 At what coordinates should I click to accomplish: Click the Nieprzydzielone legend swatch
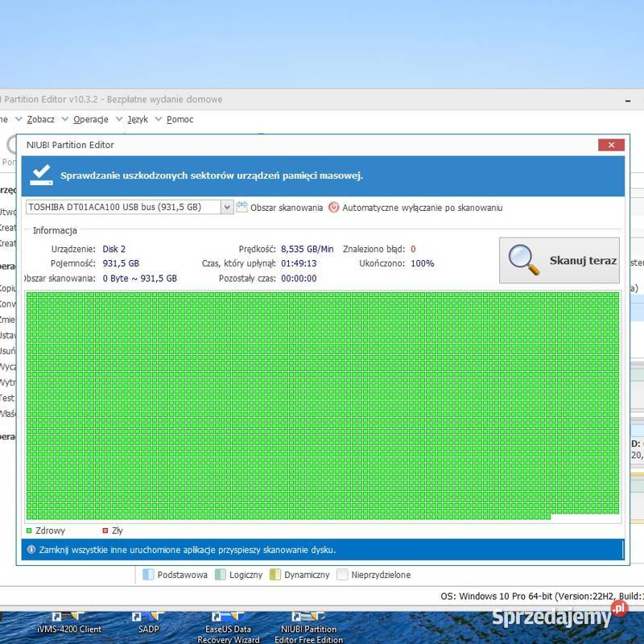point(342,575)
